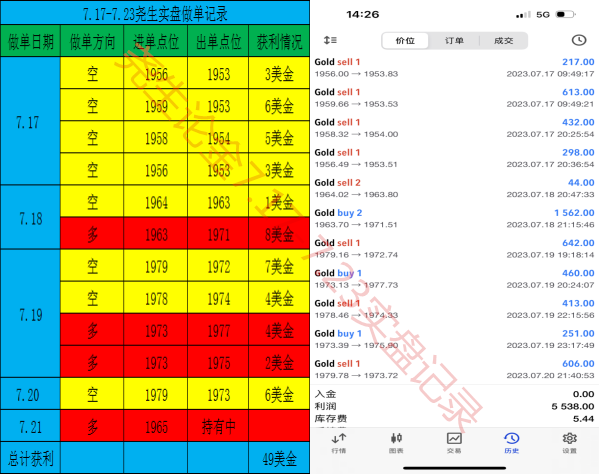Open the Gold sell 1 trade with profit 432.00

(454, 128)
